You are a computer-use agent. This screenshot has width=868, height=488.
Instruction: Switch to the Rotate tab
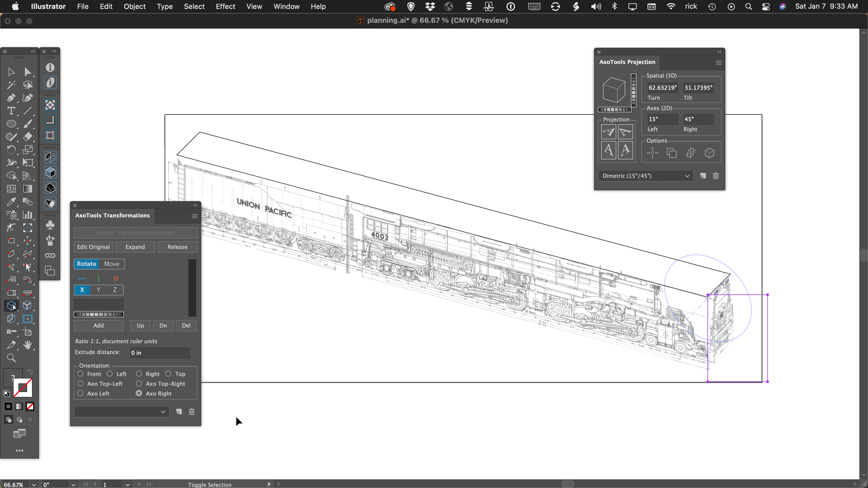click(x=87, y=264)
